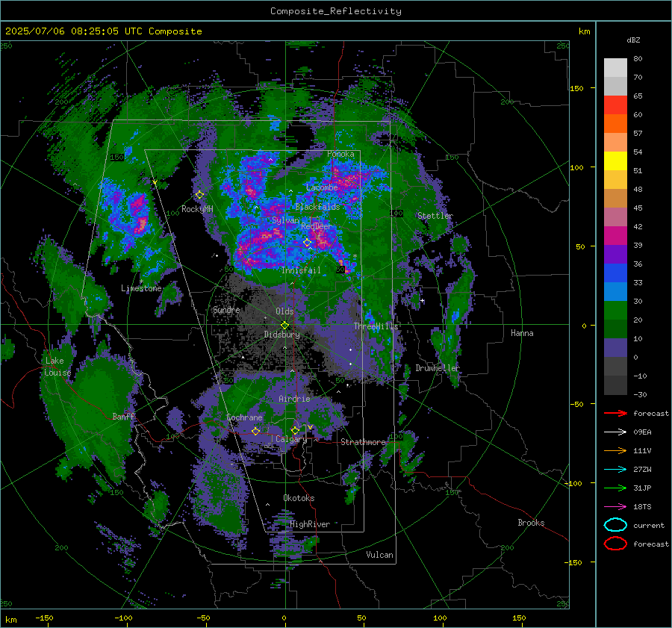Click yellow diamond marker above Calgary label
The height and width of the screenshot is (628, 672).
[295, 430]
